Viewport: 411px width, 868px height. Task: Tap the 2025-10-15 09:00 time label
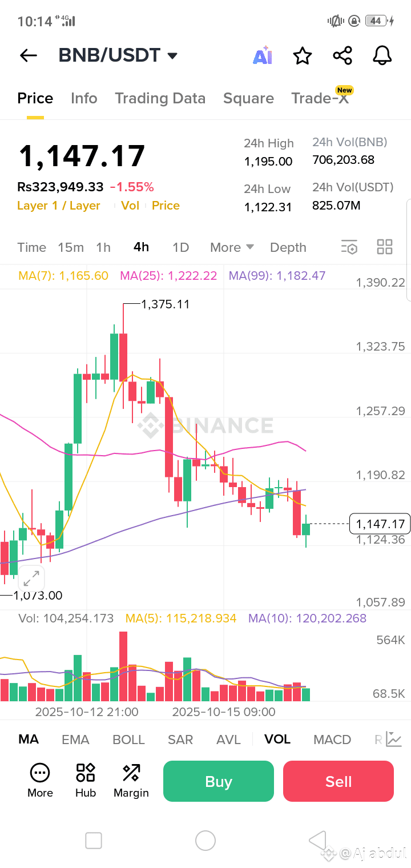point(224,712)
